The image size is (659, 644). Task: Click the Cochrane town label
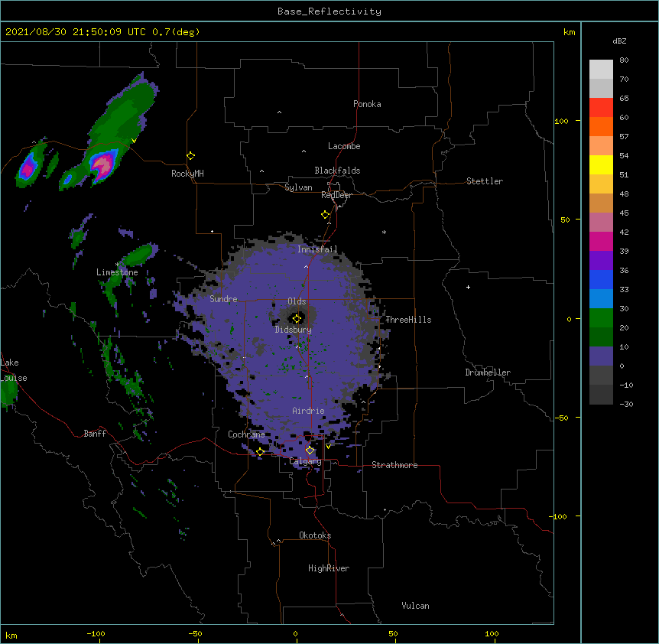(246, 434)
